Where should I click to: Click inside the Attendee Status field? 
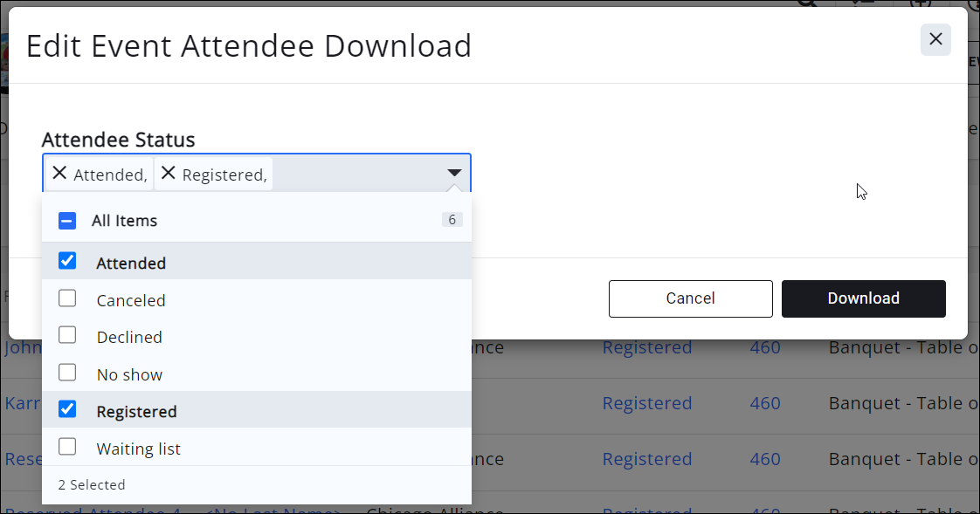point(358,174)
